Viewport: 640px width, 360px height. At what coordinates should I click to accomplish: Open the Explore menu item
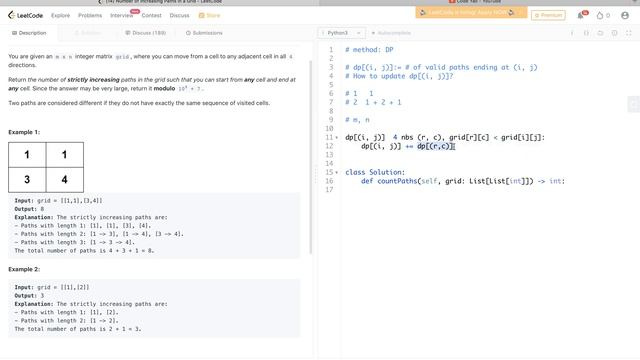pos(60,16)
